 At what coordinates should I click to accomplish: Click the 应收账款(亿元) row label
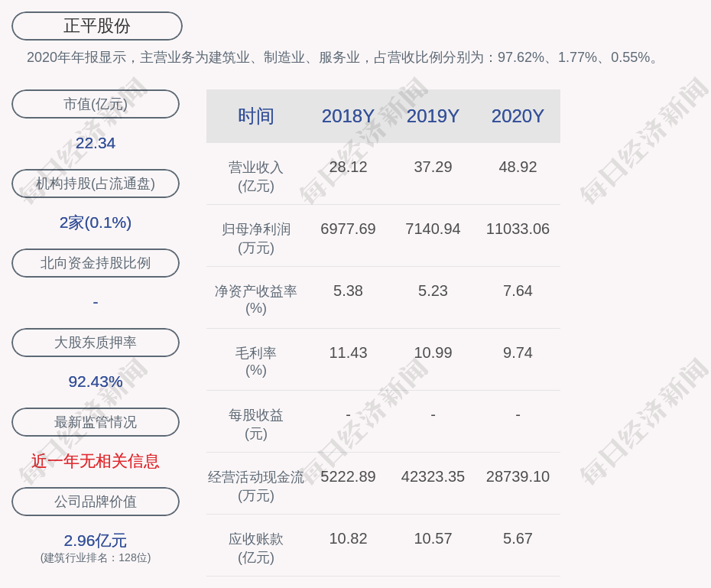click(256, 548)
